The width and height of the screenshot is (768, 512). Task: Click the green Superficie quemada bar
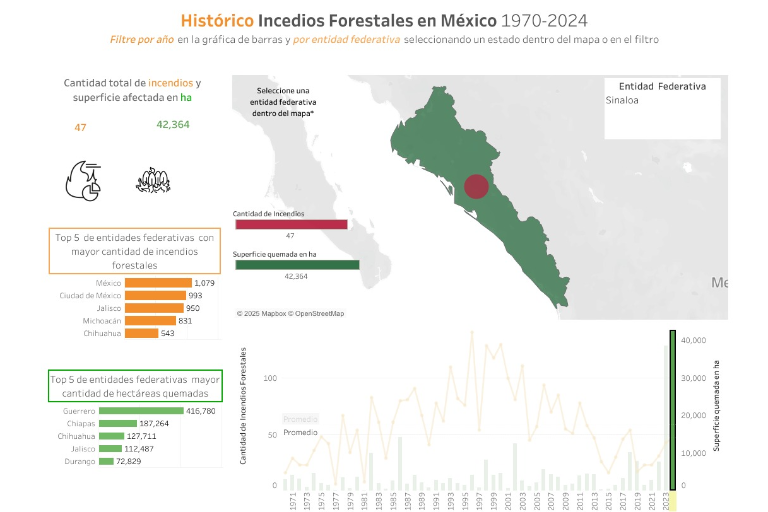click(x=296, y=265)
